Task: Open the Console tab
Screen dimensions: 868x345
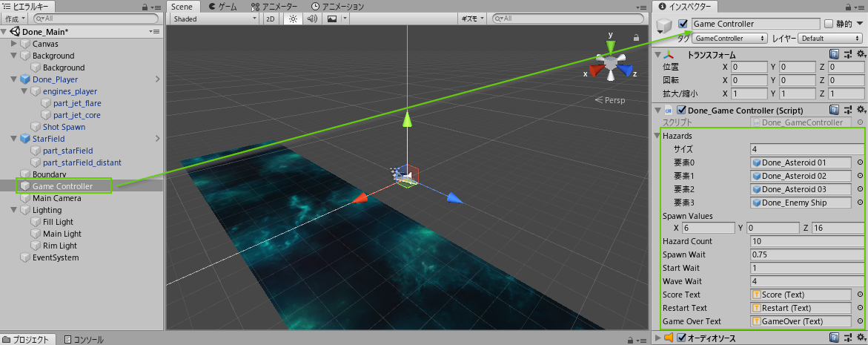Action: (83, 340)
